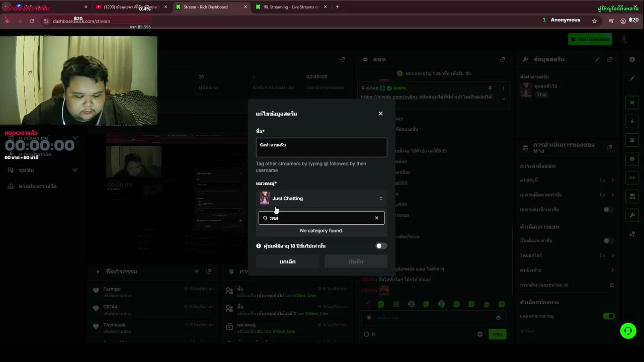Click the pin icon on pinned message
The height and width of the screenshot is (362, 644).
click(x=490, y=88)
